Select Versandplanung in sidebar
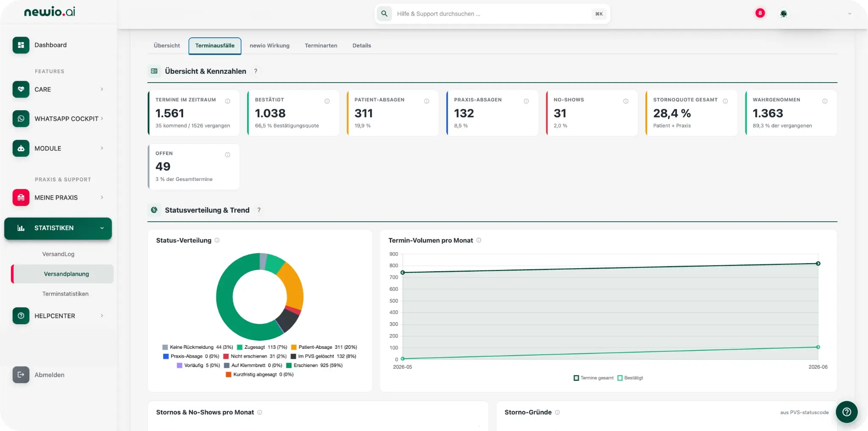The image size is (868, 431). point(63,274)
